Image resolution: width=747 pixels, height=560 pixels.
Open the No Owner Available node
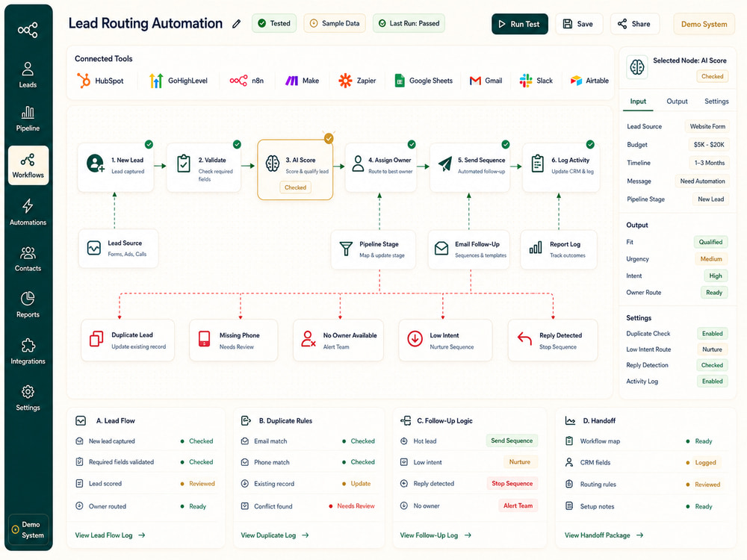338,340
